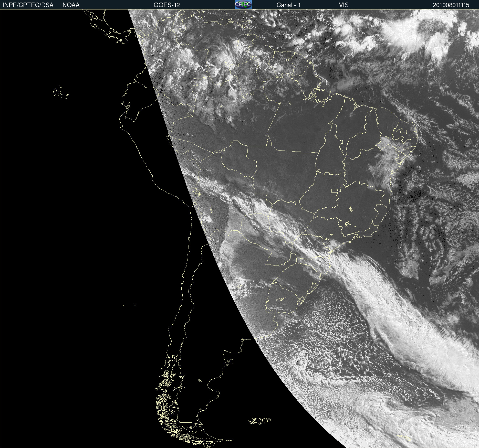
Task: Click the CPTEC logo in header
Action: [x=243, y=5]
